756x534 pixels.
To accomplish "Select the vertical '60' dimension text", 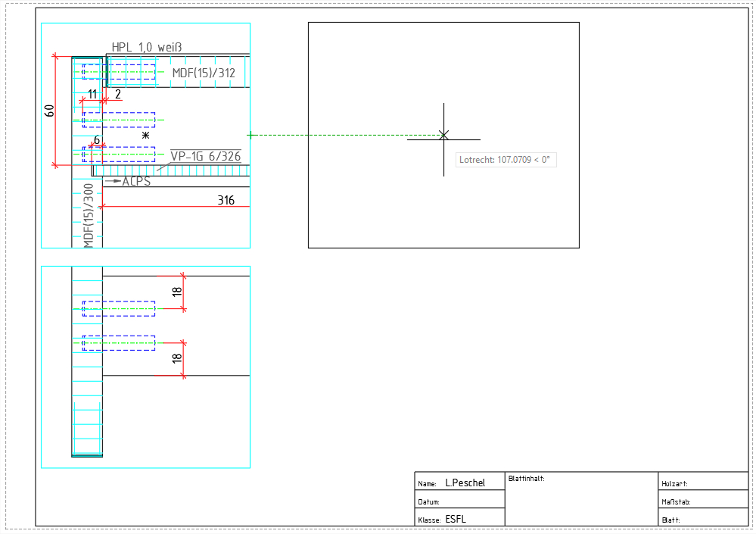I will [49, 111].
